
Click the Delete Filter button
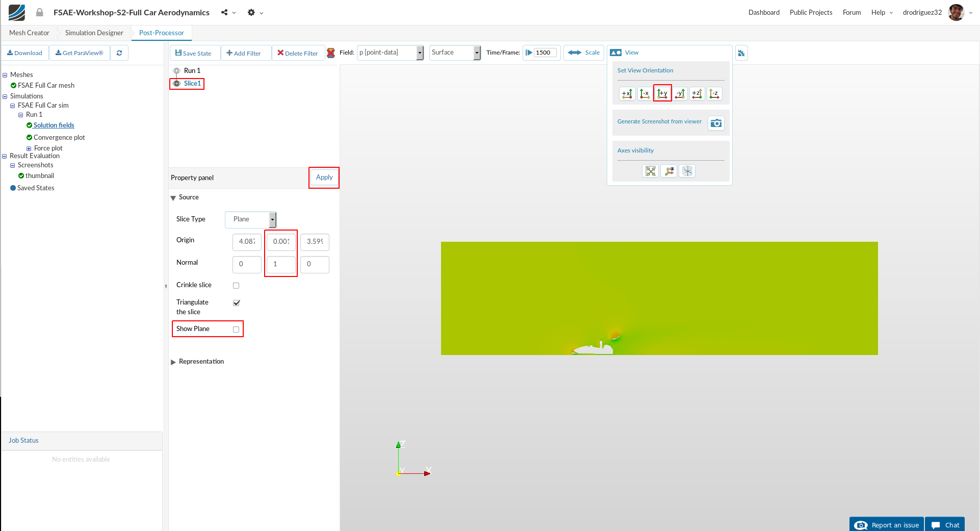click(x=298, y=53)
